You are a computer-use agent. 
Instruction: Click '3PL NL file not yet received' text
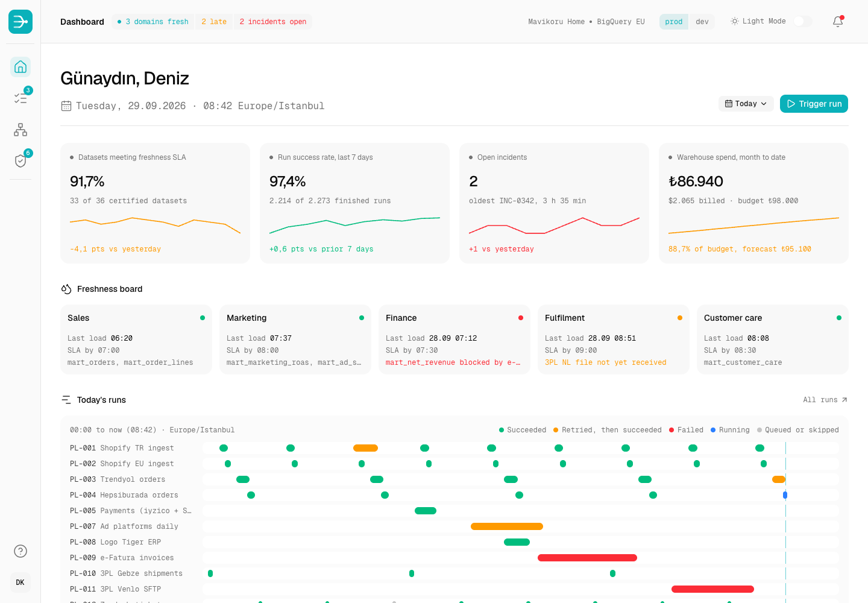[606, 362]
